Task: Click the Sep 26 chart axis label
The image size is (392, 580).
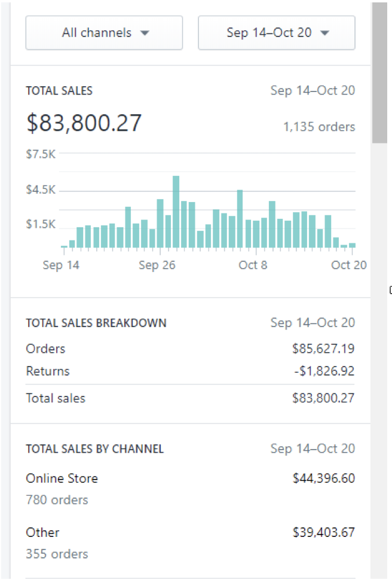Action: [157, 265]
